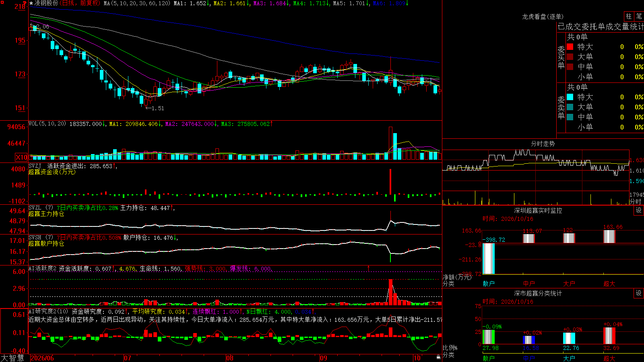Image resolution: width=644 pixels, height=362 pixels.
Task: Click the 已成交委托单成交量统计 header
Action: click(601, 27)
